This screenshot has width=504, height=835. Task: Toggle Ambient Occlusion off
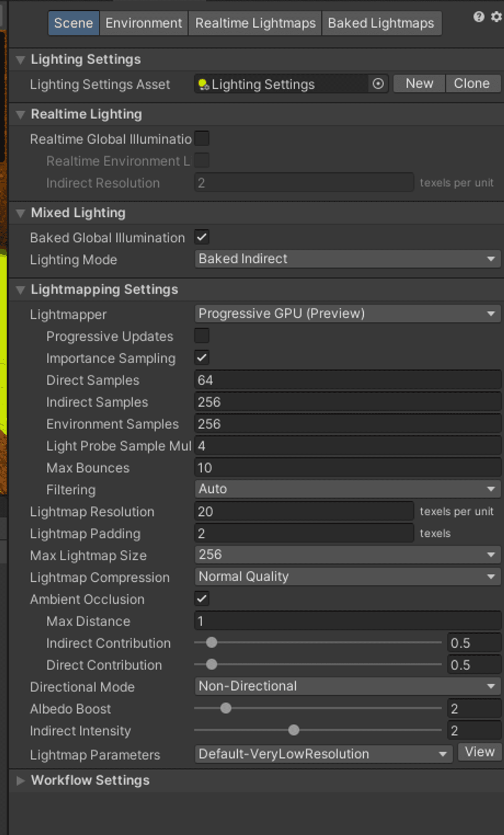[202, 599]
